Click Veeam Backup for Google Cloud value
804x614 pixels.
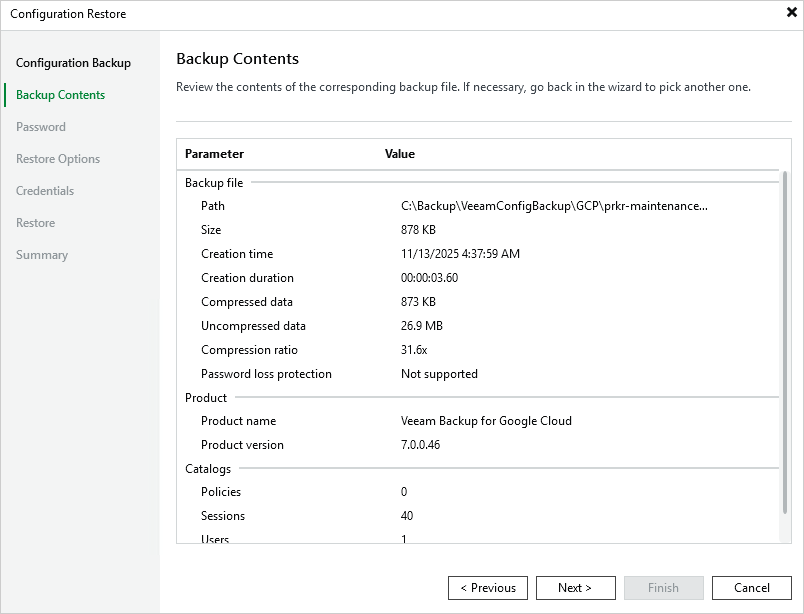pos(486,421)
